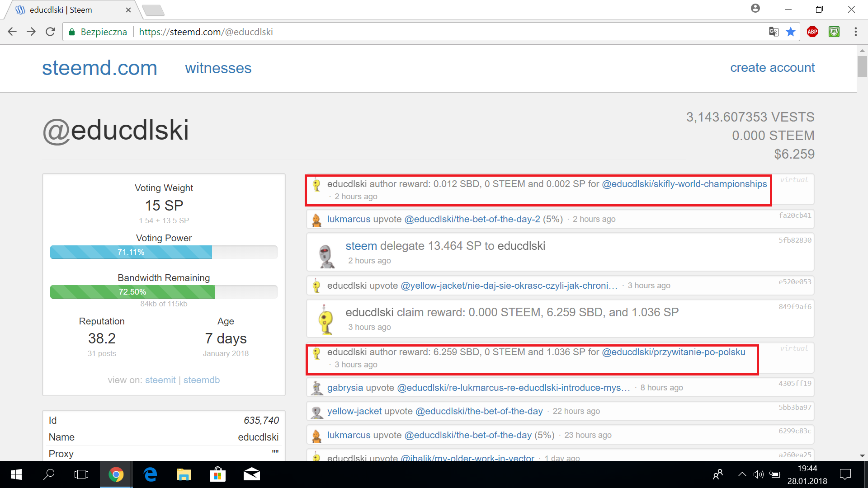Viewport: 868px width, 488px height.
Task: Click yellow-jacket user link in upvote row
Action: 354,411
